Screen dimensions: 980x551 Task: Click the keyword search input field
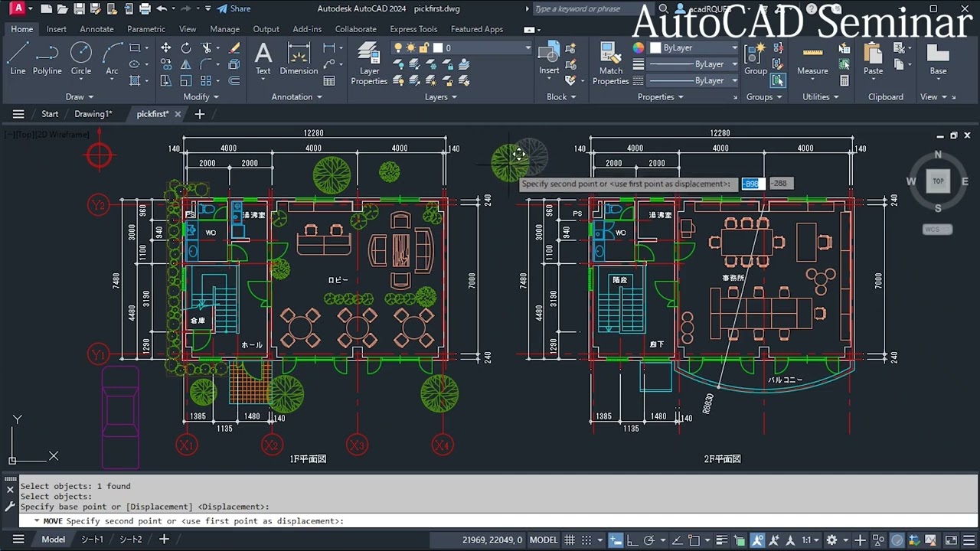click(583, 9)
